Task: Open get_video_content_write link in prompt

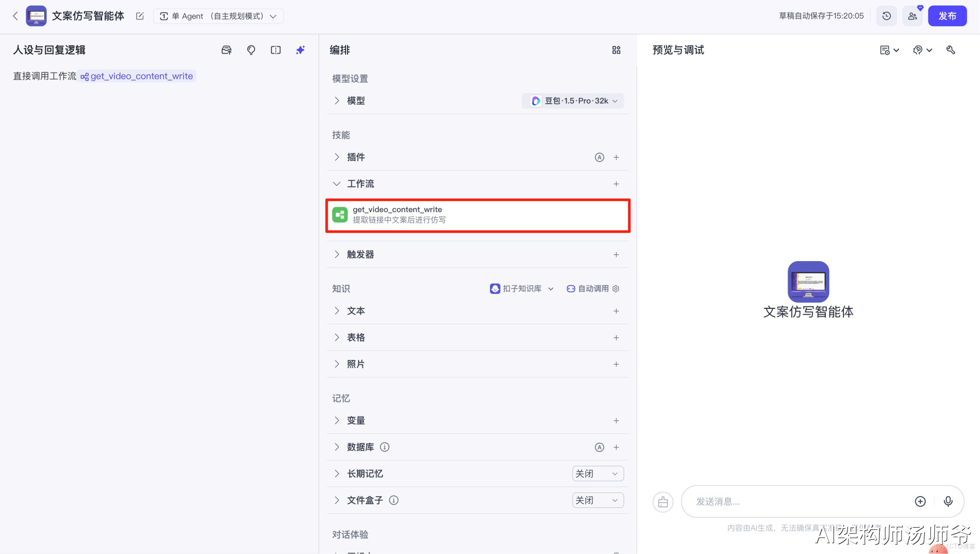Action: click(141, 76)
